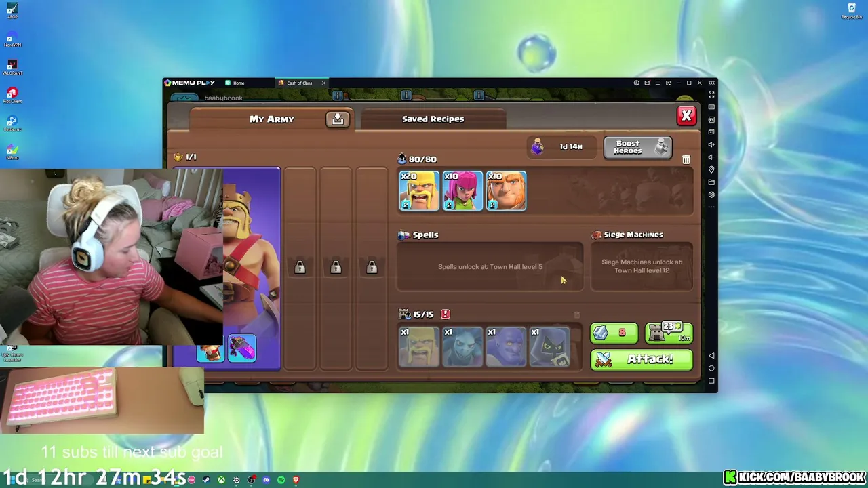Viewport: 868px width, 488px height.
Task: Select the Archer x10 troop card
Action: (462, 190)
